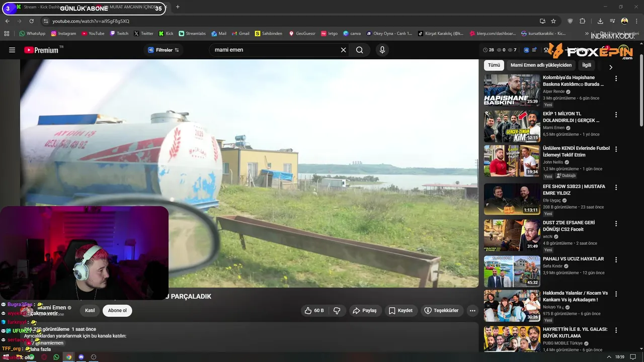Screen dimensions: 644x362
Task: Open the letgo bookmark
Action: (x=330, y=34)
